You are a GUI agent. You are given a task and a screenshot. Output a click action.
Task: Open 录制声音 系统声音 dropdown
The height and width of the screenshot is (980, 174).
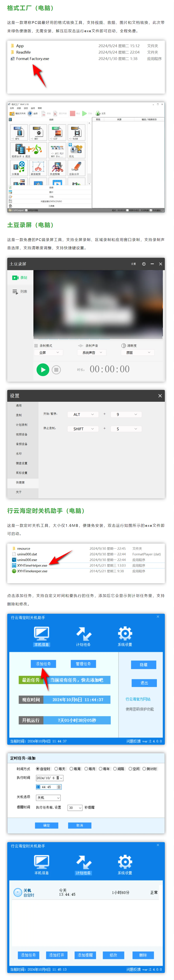[91, 353]
